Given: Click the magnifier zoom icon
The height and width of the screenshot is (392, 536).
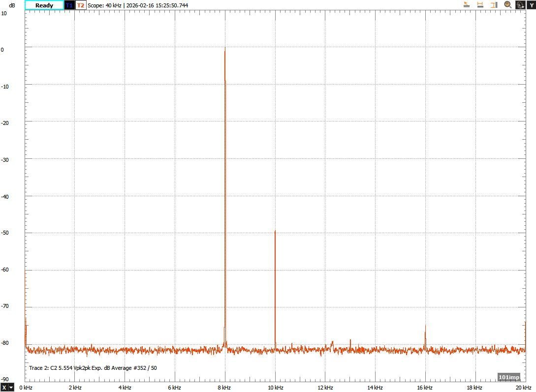Looking at the screenshot, I should [507, 5].
